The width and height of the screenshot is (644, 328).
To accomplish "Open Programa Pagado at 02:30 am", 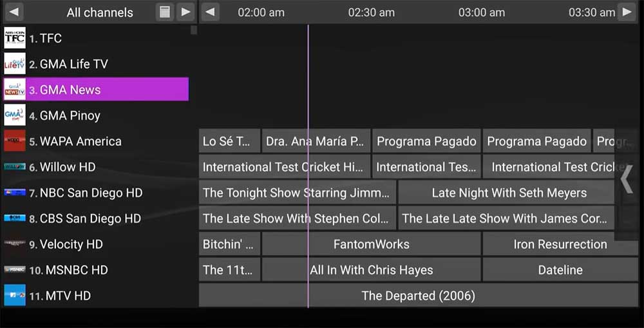I will (427, 141).
